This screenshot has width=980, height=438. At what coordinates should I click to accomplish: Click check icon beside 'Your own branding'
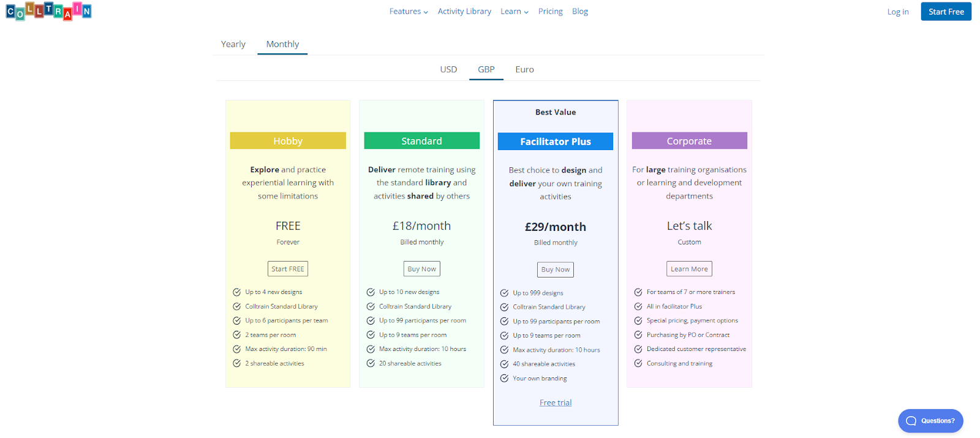click(x=504, y=379)
